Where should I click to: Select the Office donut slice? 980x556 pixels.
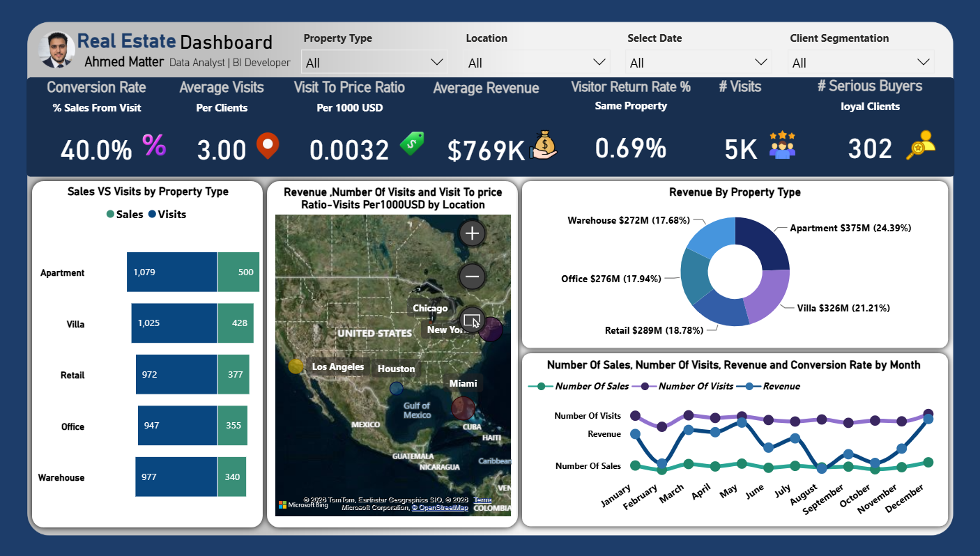pos(694,275)
